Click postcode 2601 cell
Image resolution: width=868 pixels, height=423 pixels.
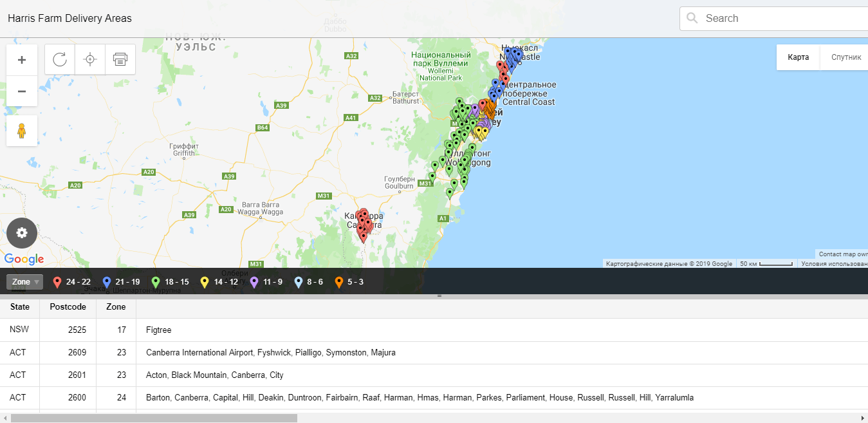68,375
